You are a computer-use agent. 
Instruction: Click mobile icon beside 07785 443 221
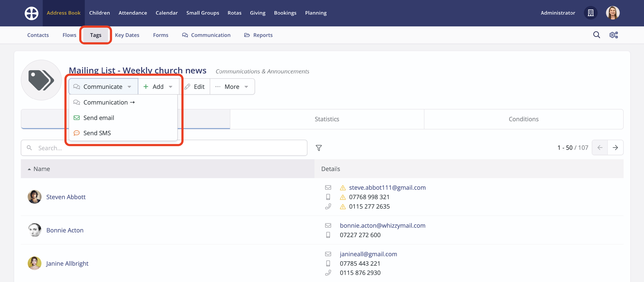click(x=328, y=264)
